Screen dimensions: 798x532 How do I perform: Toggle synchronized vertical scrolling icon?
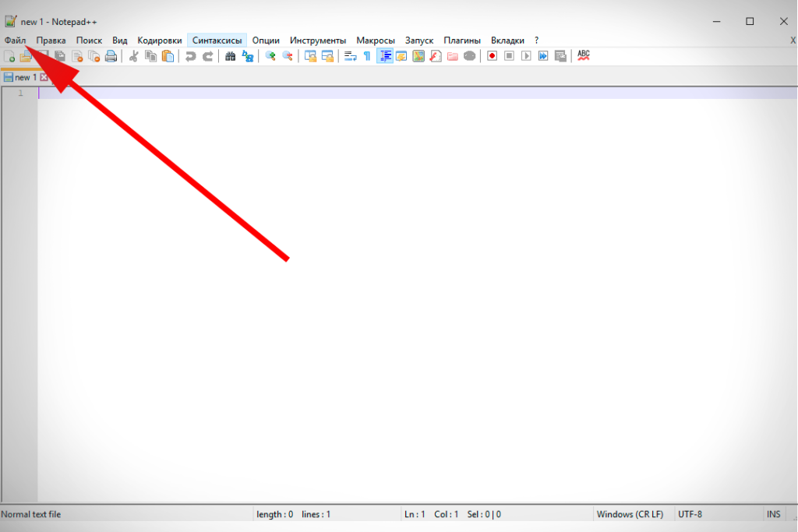[310, 56]
